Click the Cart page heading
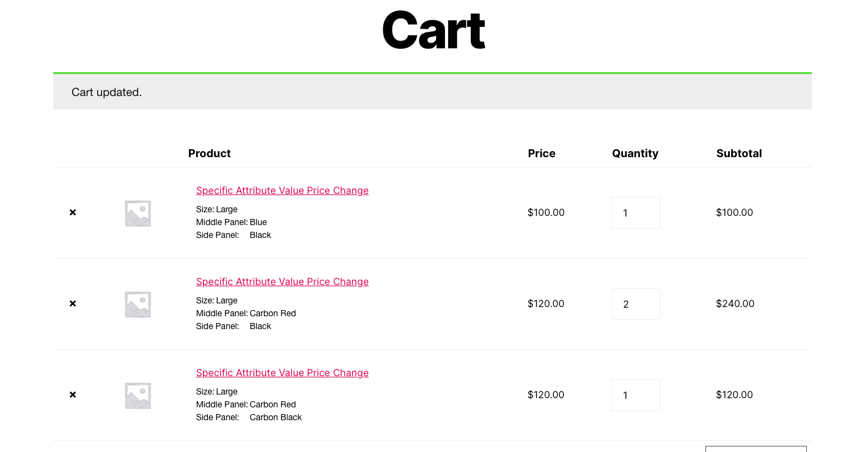This screenshot has width=868, height=452. tap(433, 31)
